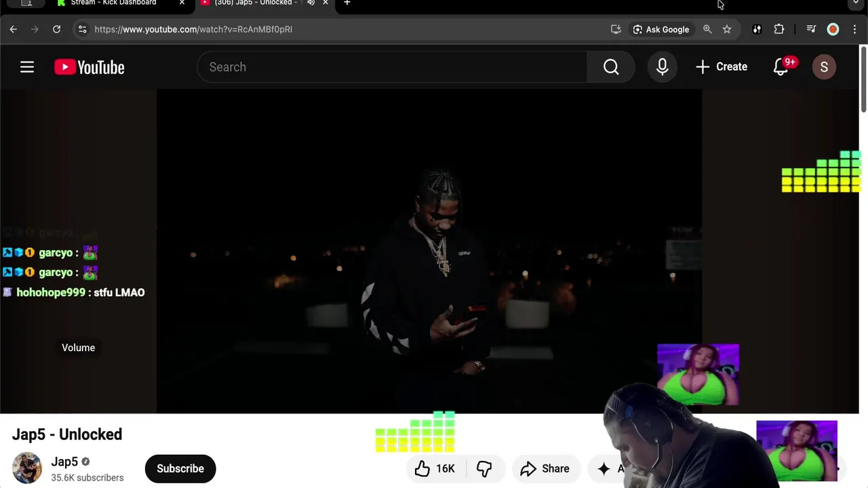
Task: View site information icon in address bar
Action: 83,29
